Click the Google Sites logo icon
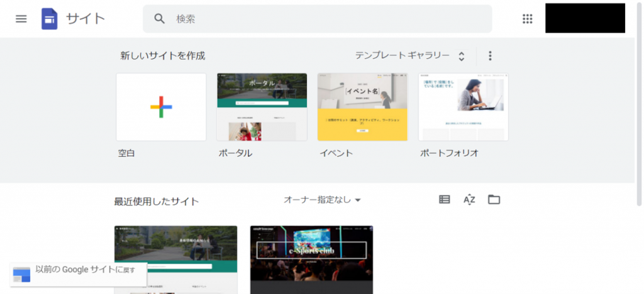644x294 pixels. tap(49, 19)
